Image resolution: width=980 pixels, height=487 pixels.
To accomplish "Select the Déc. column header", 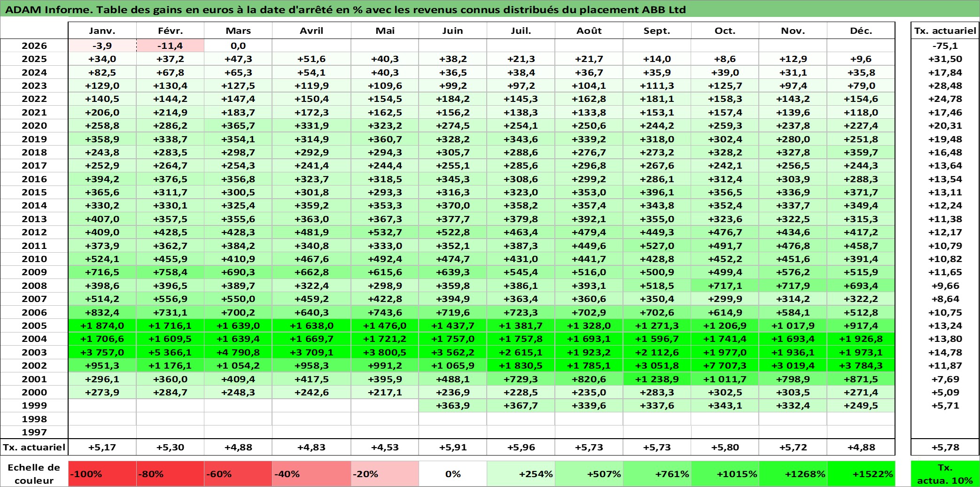I will [861, 31].
